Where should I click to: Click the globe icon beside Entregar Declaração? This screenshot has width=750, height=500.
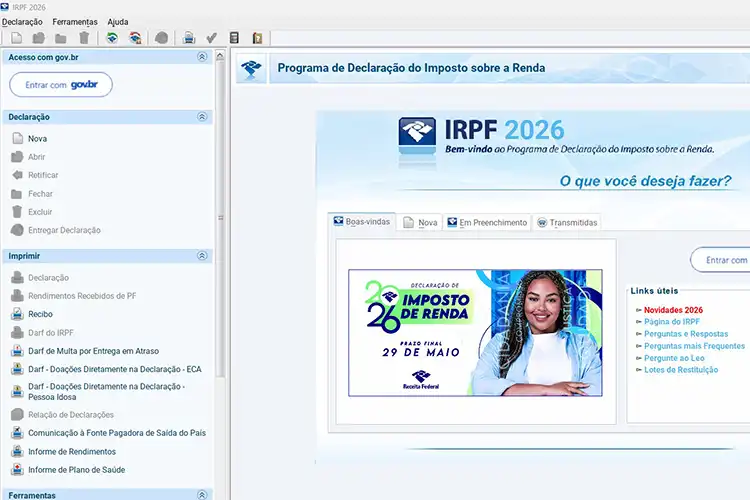click(x=17, y=230)
